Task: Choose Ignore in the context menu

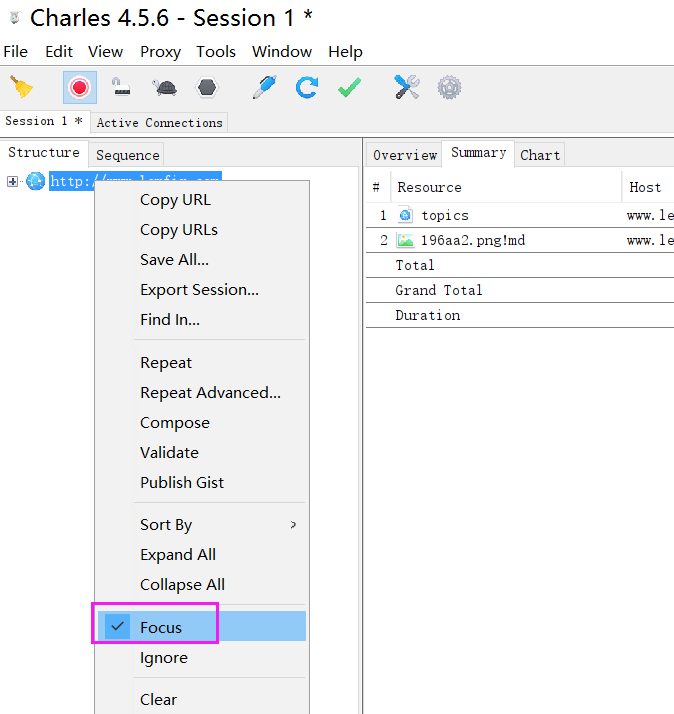Action: [x=164, y=658]
